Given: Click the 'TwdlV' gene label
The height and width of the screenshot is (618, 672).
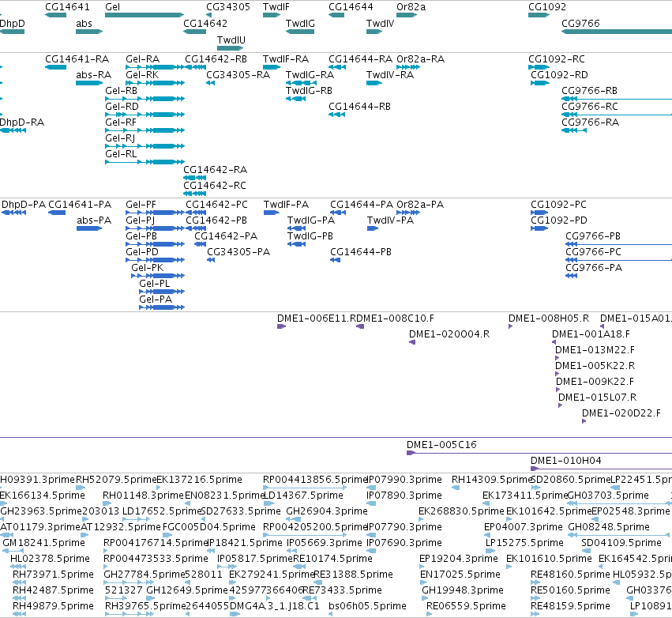Looking at the screenshot, I should [x=380, y=24].
